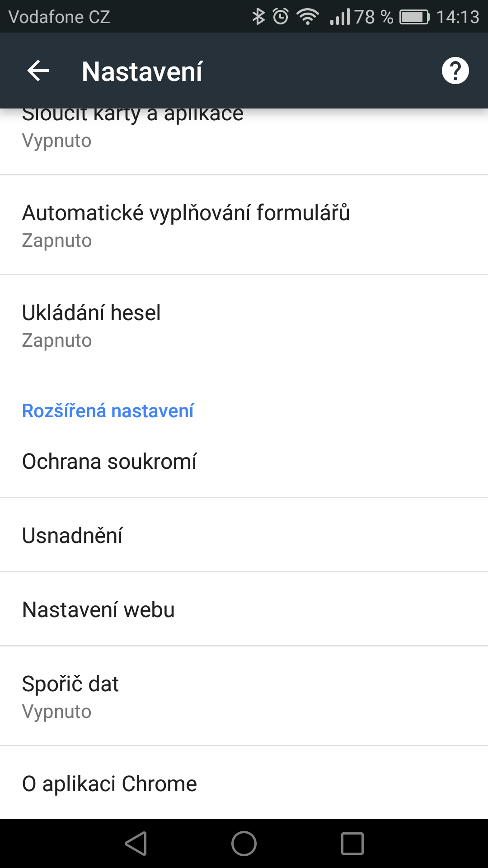Open the help question mark icon

click(x=455, y=71)
